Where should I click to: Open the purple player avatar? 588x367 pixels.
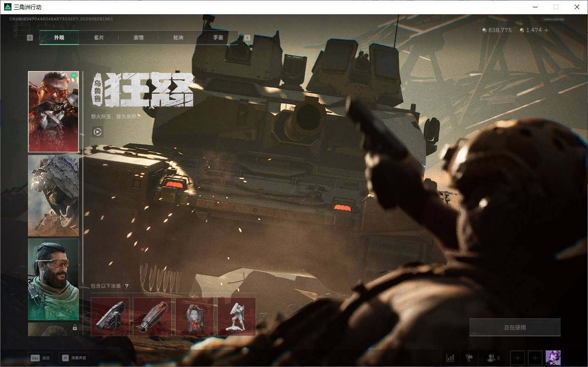point(553,358)
